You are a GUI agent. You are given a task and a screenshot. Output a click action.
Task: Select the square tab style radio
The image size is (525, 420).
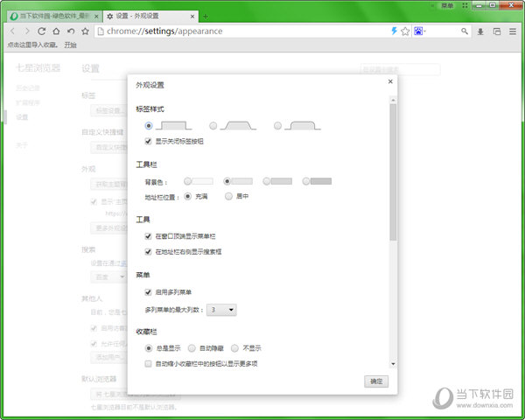click(149, 126)
